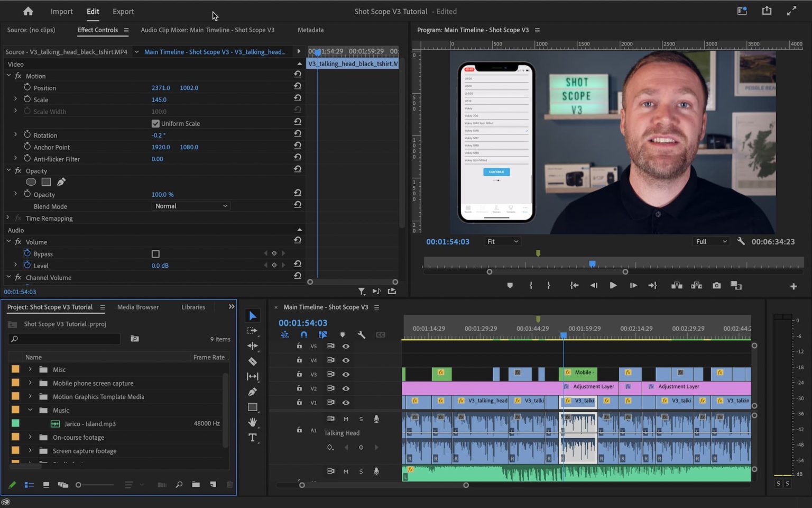Viewport: 812px width, 508px height.
Task: Open the Export menu
Action: pos(123,11)
